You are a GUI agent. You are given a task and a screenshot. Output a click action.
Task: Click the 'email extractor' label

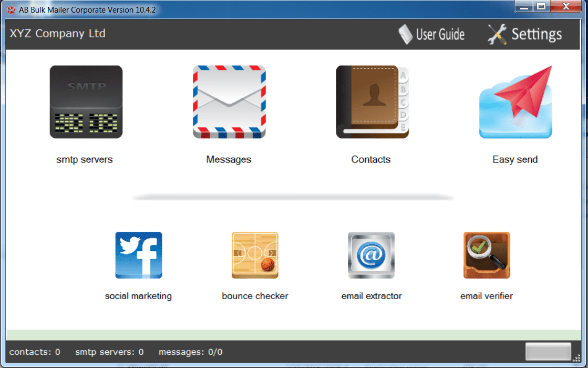pos(372,296)
